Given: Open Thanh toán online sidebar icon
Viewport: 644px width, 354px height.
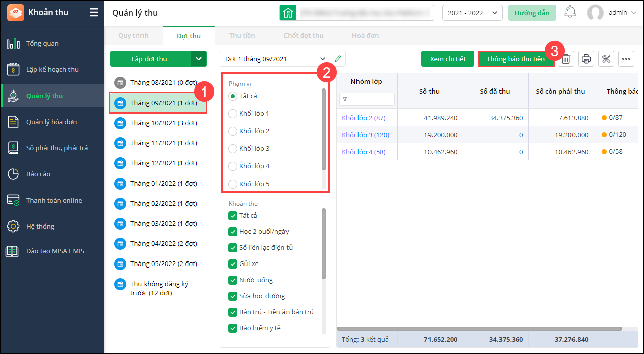Looking at the screenshot, I should tap(13, 200).
